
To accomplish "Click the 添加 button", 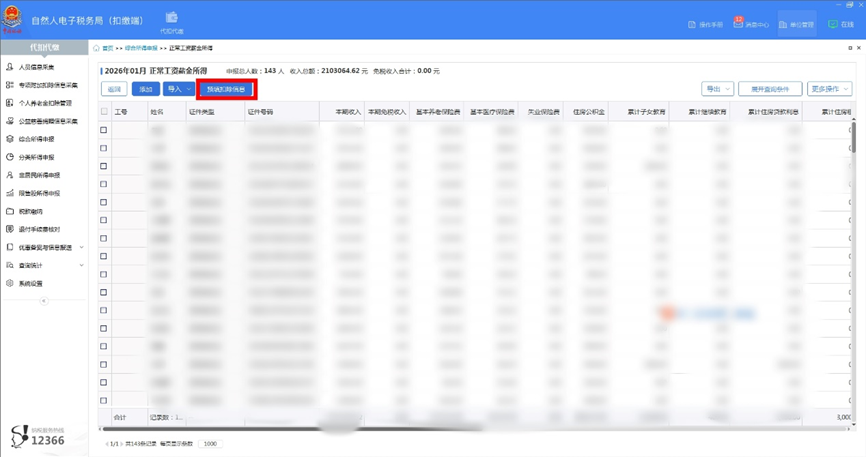I will point(146,89).
